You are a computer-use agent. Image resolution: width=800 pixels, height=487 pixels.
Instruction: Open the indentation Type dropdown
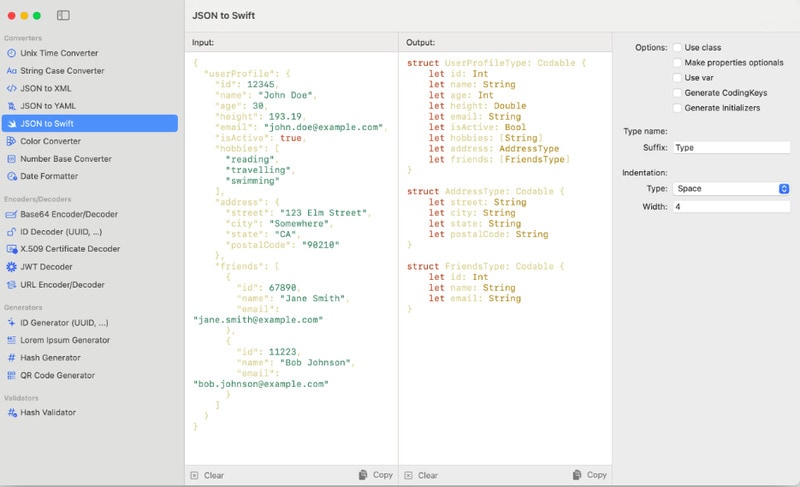pyautogui.click(x=731, y=188)
